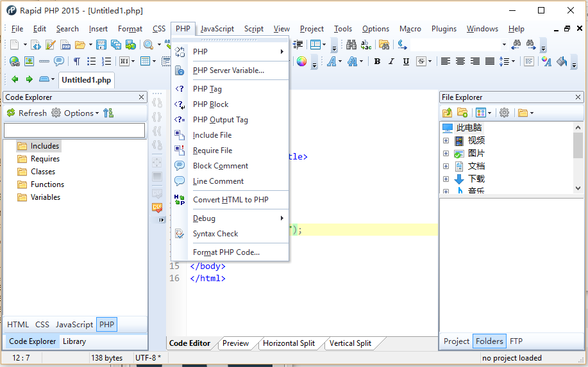Expand the 视频 folder tree node
588x367 pixels.
coord(446,141)
